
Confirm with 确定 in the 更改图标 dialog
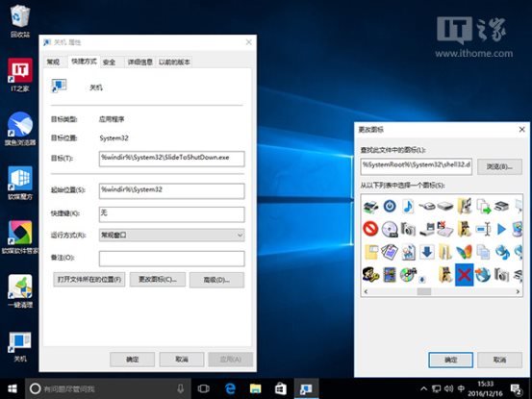(x=451, y=360)
